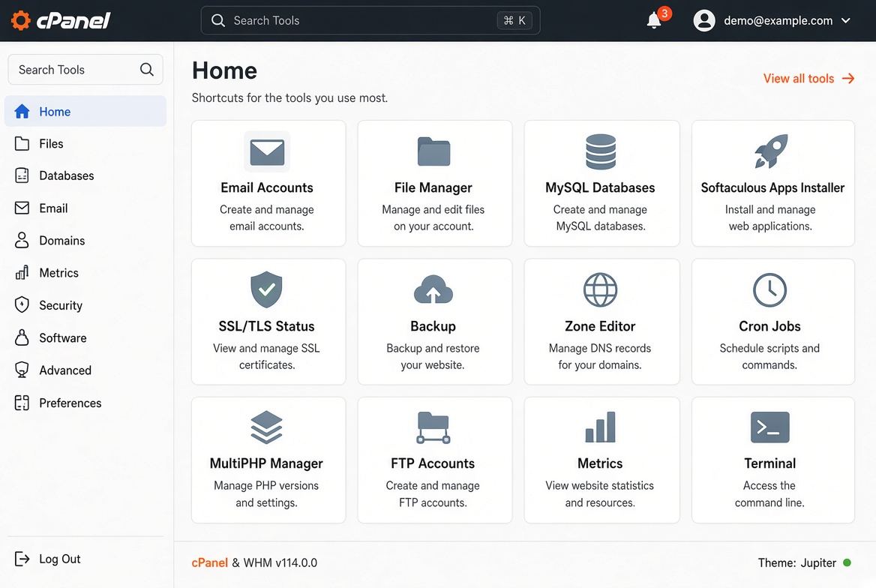Open Metrics card bar chart icon

click(601, 427)
